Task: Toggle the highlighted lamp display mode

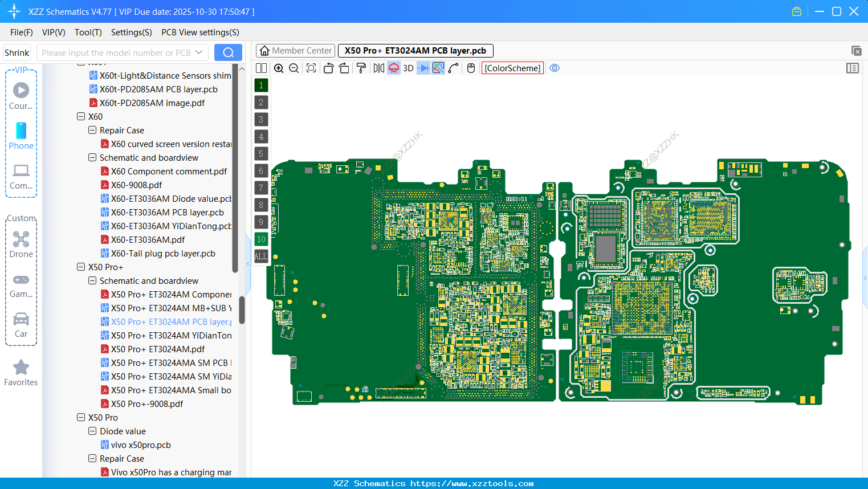Action: coord(393,68)
